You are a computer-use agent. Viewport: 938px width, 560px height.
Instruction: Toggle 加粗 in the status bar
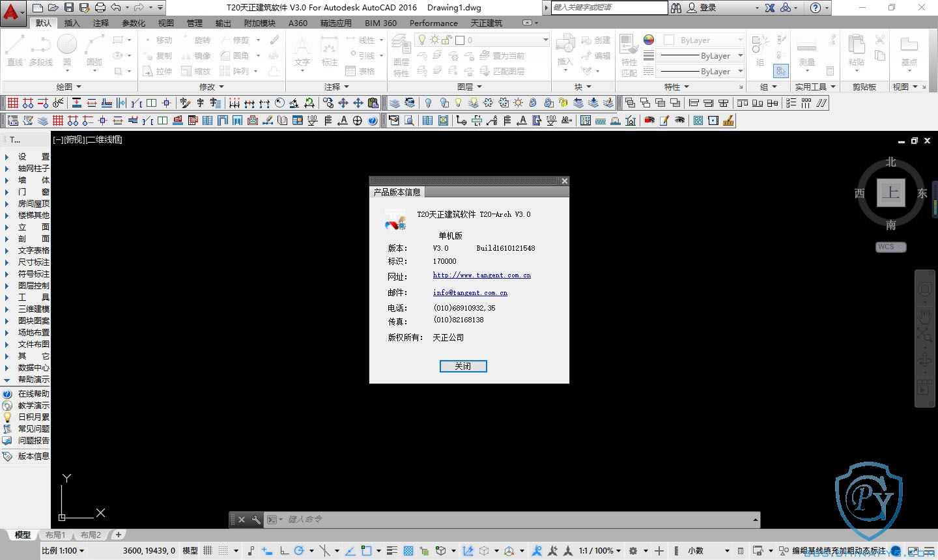[847, 551]
